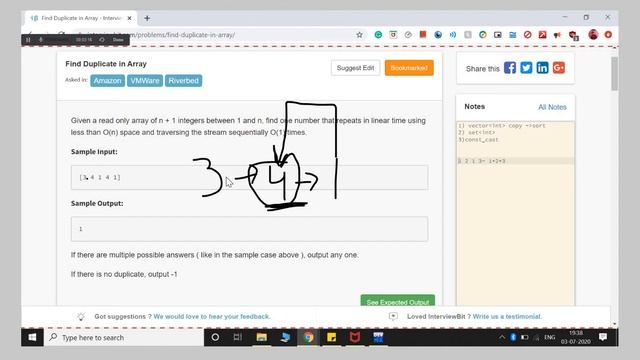Click Done on the recorder bar
640x360 pixels.
[x=118, y=40]
